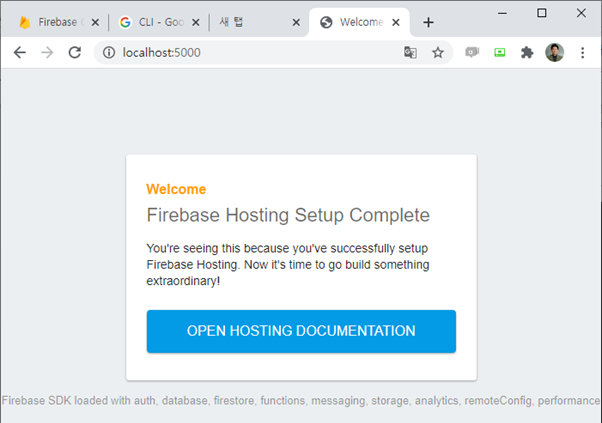Close the Welcome tab
Viewport: 602px width, 423px height.
click(x=396, y=23)
